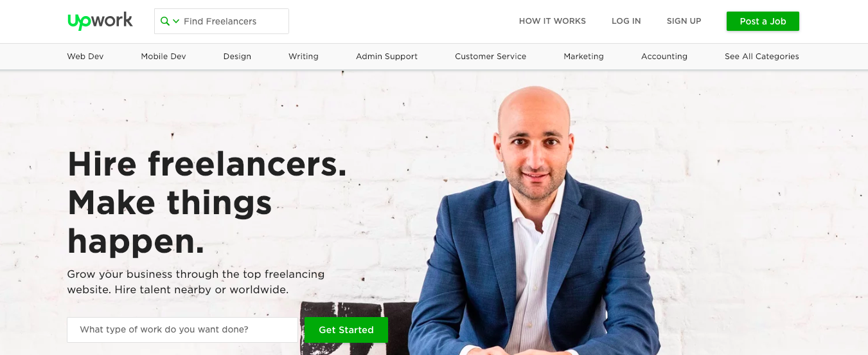Click the green search magnifier icon
The image size is (868, 355).
pos(165,21)
